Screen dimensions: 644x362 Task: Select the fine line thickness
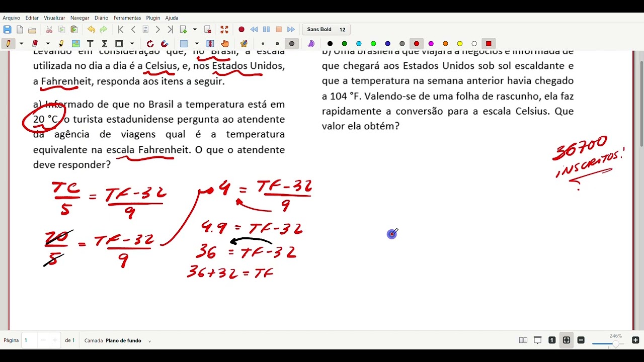tap(263, 44)
